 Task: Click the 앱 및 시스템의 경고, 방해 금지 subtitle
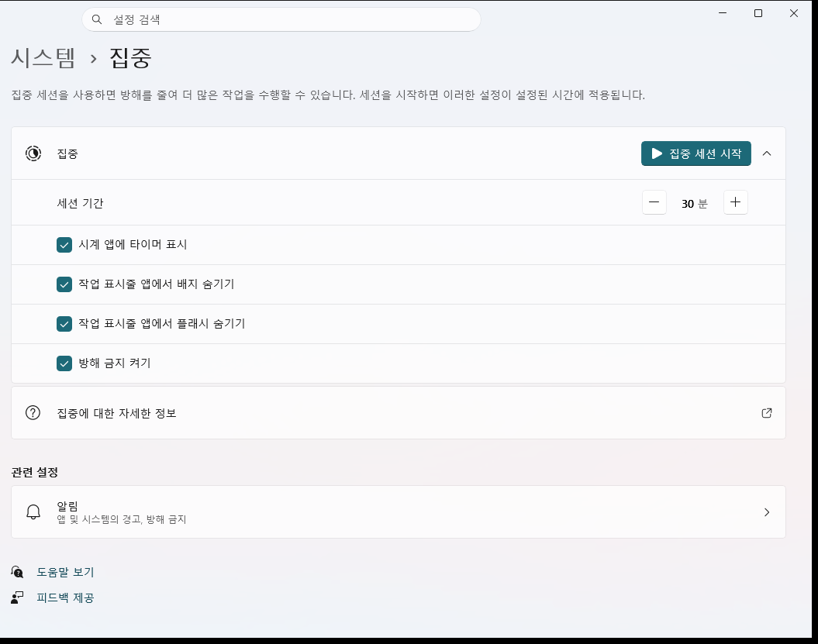(122, 519)
